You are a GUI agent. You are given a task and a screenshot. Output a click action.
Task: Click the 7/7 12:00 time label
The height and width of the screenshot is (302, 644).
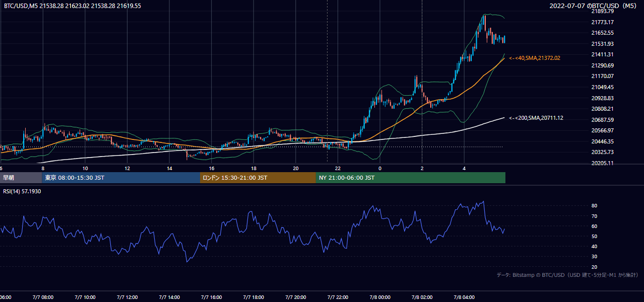click(127, 297)
